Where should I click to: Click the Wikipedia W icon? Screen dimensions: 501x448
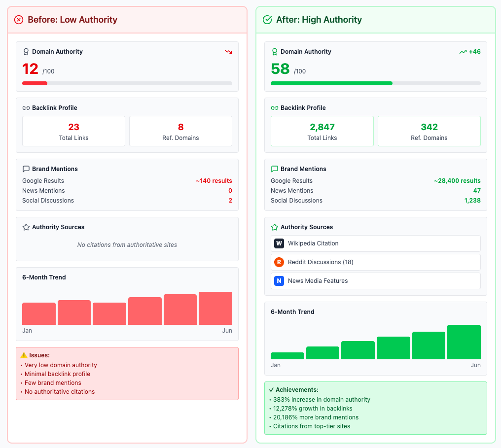[x=279, y=243]
